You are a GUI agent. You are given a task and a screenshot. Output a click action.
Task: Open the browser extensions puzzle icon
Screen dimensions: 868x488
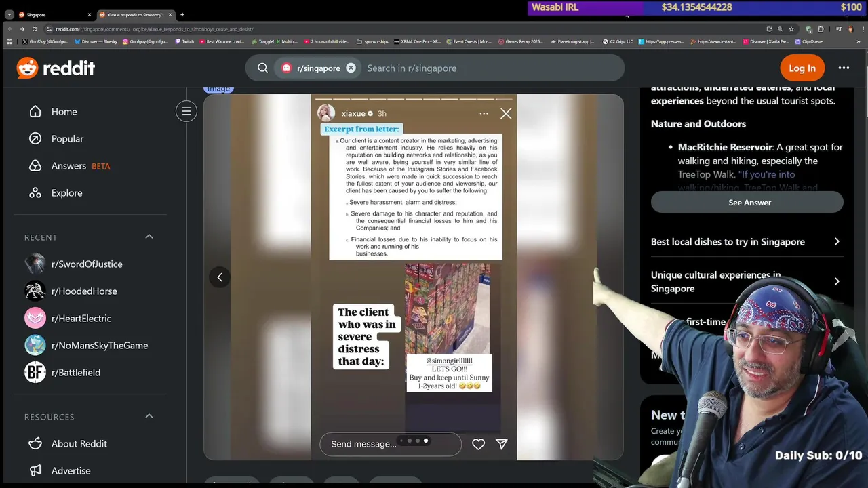(x=821, y=29)
